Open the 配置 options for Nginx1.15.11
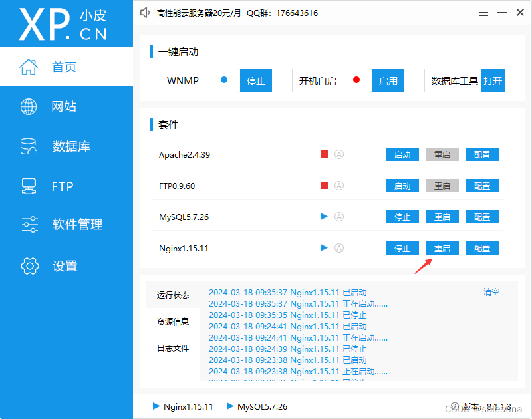 pos(482,248)
